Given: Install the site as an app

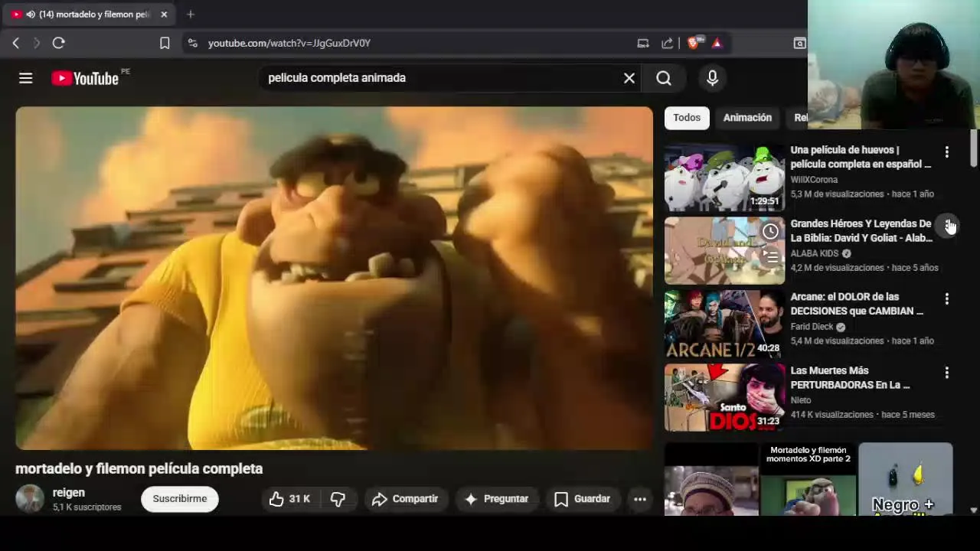Looking at the screenshot, I should (643, 44).
